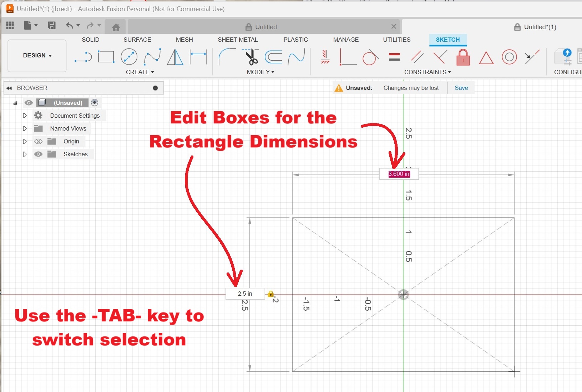The height and width of the screenshot is (392, 582).
Task: Activate the Unsaved component radio button
Action: [x=95, y=103]
